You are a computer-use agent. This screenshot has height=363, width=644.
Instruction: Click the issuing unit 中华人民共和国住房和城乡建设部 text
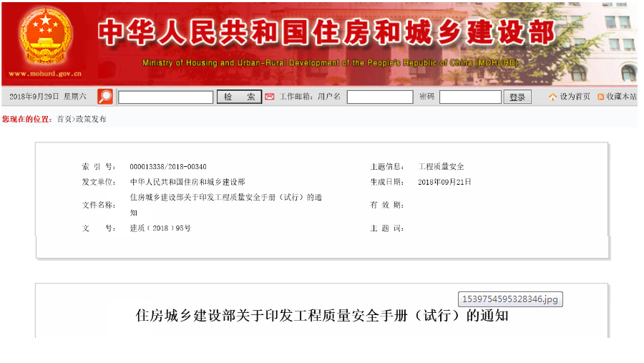point(187,182)
